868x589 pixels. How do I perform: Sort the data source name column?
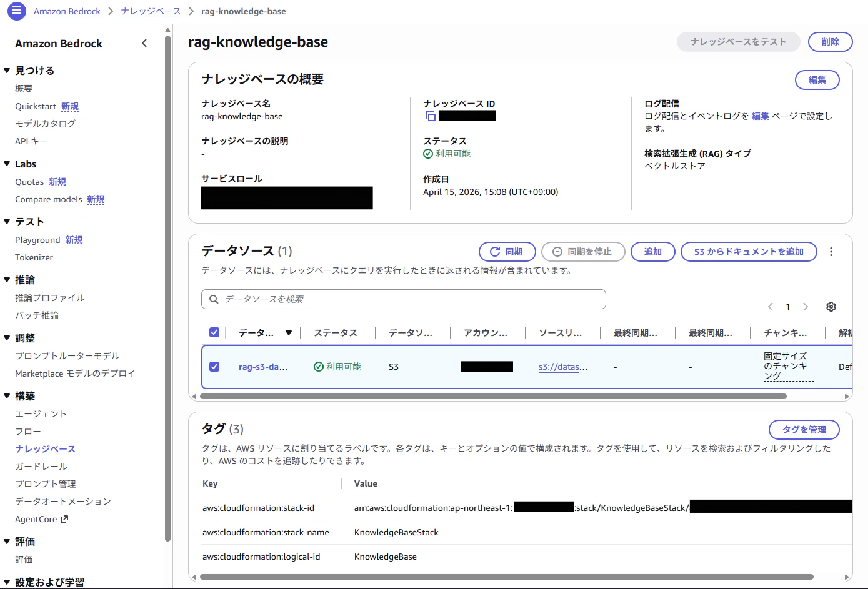(289, 333)
